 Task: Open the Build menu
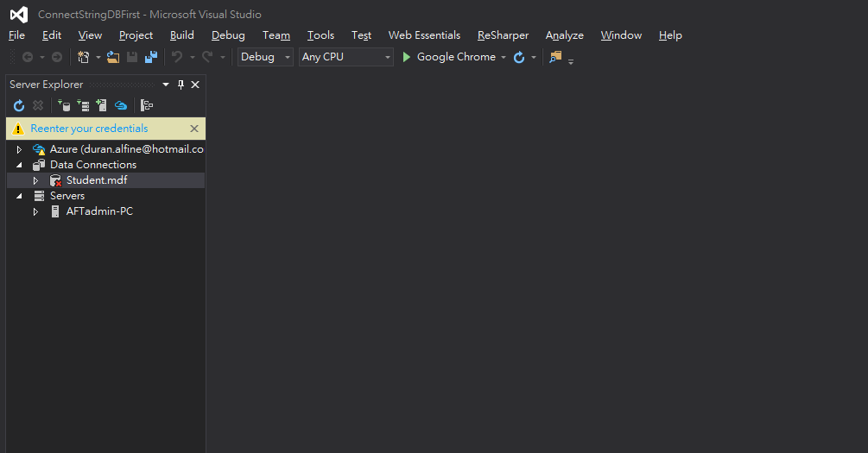(181, 35)
